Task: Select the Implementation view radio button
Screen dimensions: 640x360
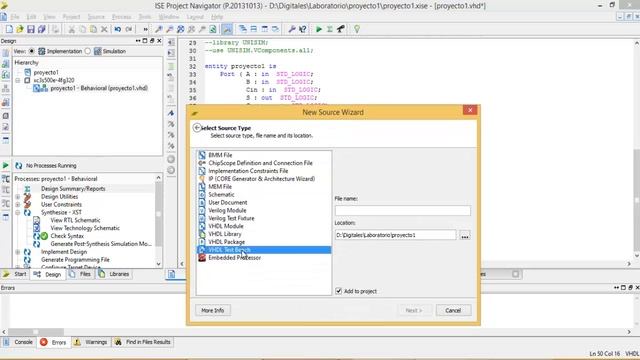Action: click(x=31, y=51)
